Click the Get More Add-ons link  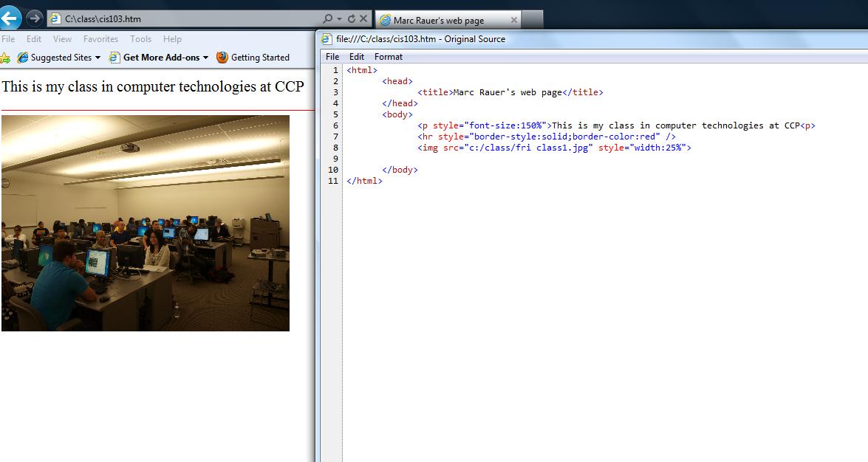tap(161, 58)
